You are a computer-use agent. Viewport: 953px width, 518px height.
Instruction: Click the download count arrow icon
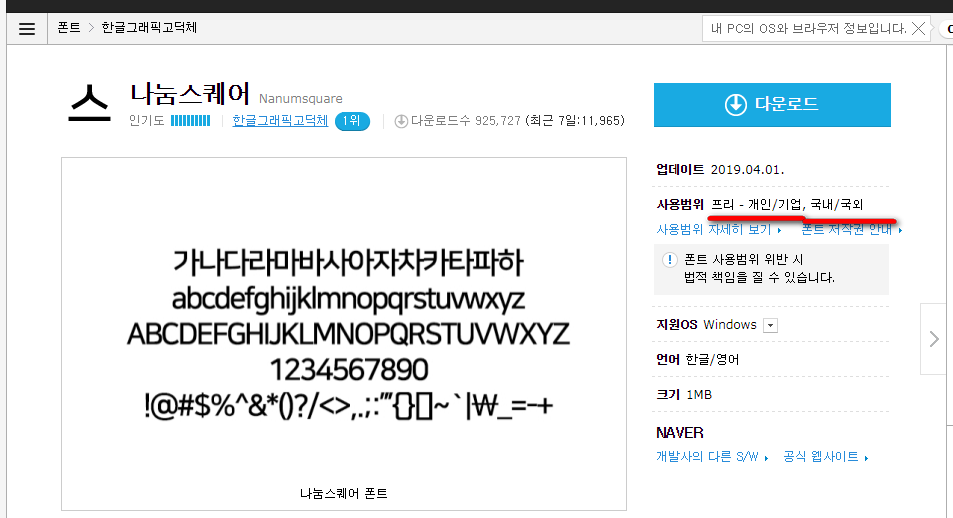tap(401, 121)
